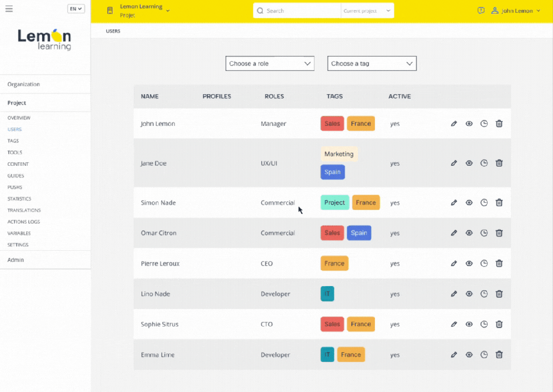Open Content page in sidebar
Viewport: 553px width, 392px height.
point(18,164)
